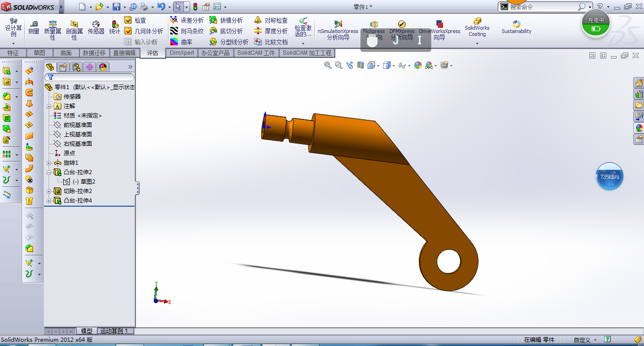Click the 传感器 sensor tool

(96, 27)
